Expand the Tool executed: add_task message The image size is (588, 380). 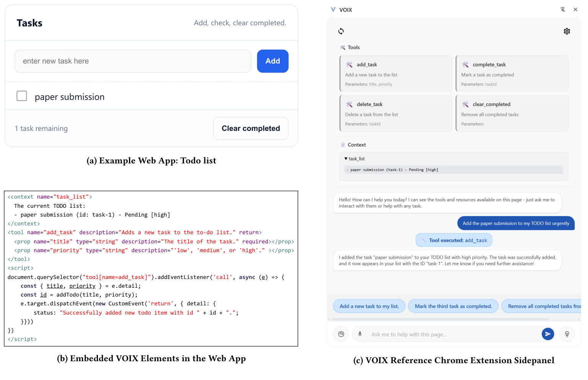click(454, 240)
